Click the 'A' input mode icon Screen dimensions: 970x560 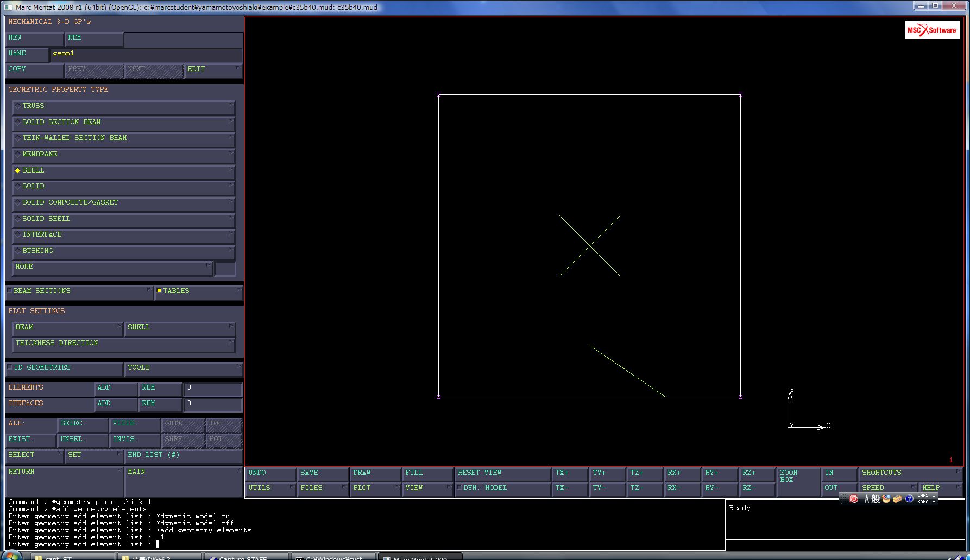(867, 499)
